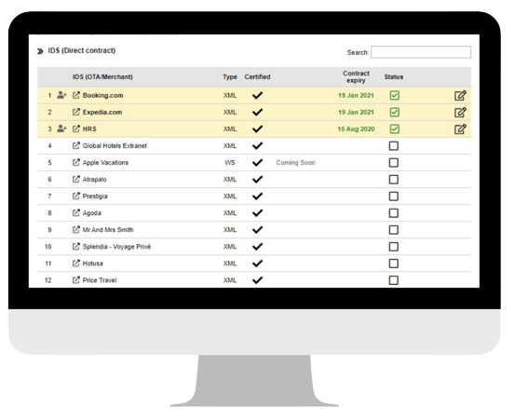The height and width of the screenshot is (420, 515).
Task: Open the external link icon for Agoda
Action: [x=75, y=212]
